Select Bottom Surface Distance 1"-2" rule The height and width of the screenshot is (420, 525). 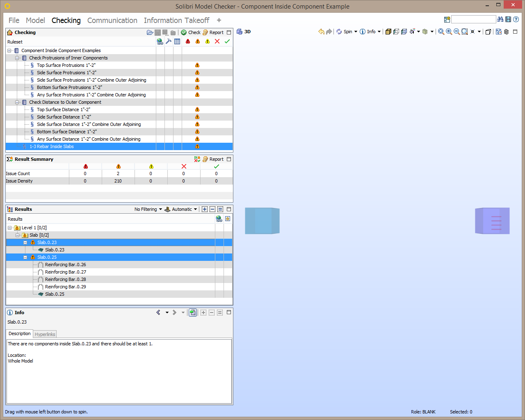point(67,132)
